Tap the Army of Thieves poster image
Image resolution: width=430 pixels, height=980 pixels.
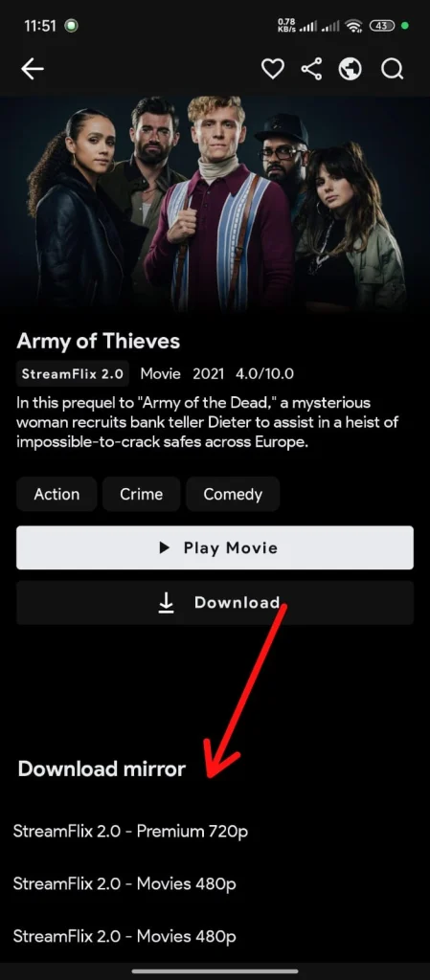[x=215, y=203]
